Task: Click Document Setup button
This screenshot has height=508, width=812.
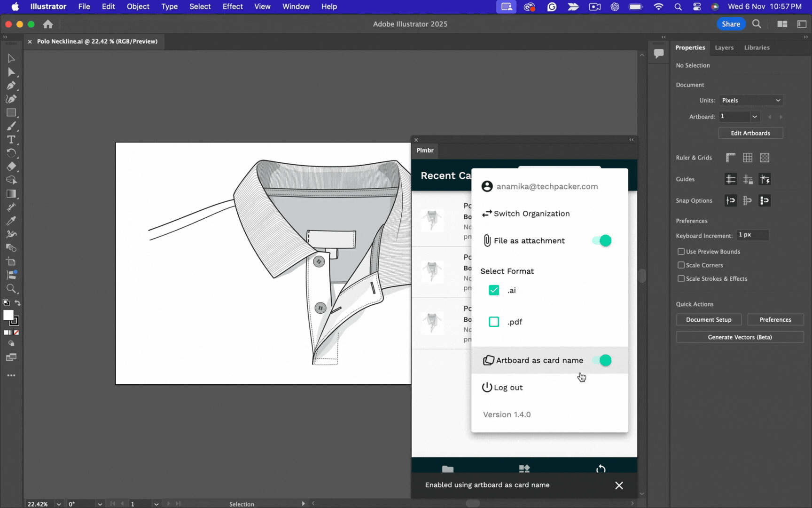Action: [709, 320]
